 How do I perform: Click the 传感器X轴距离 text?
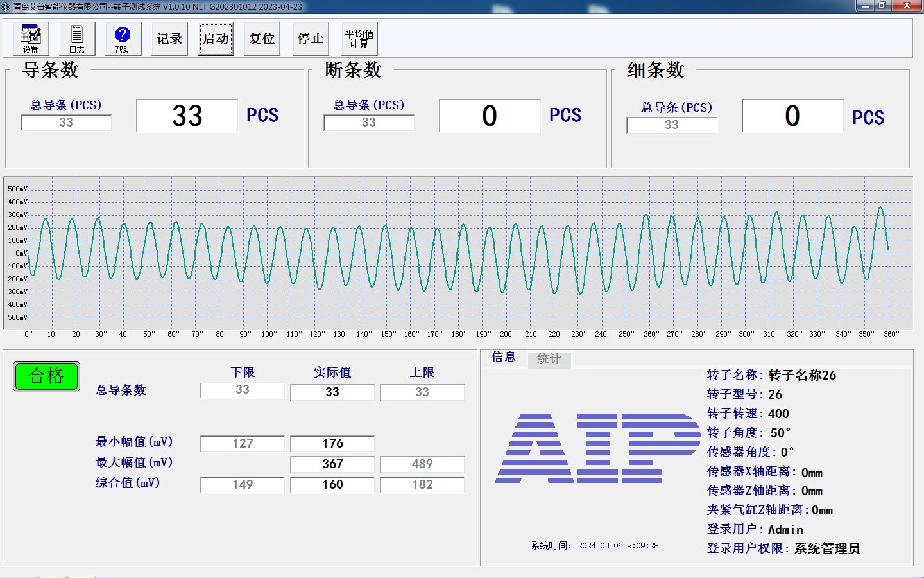click(x=765, y=472)
